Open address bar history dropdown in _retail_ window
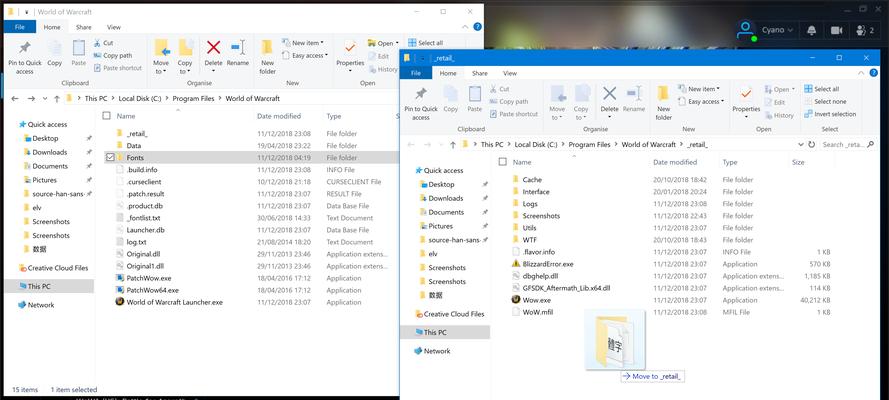The width and height of the screenshot is (889, 400). pyautogui.click(x=800, y=144)
